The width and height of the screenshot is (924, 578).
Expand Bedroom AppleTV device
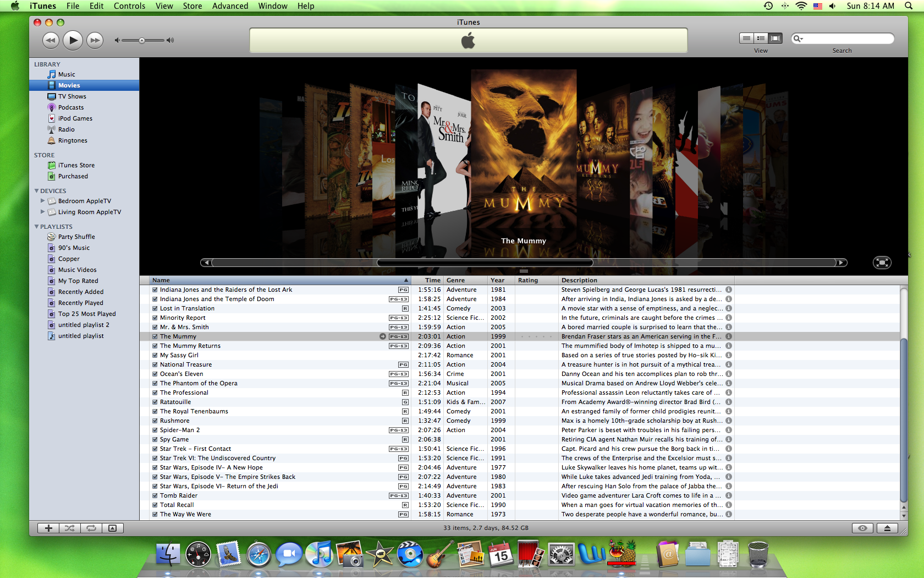pyautogui.click(x=42, y=201)
